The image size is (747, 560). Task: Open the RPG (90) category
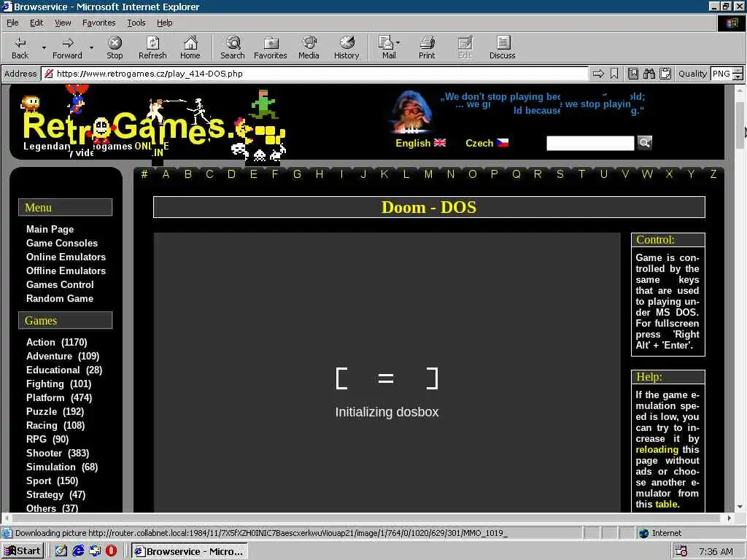tap(47, 439)
